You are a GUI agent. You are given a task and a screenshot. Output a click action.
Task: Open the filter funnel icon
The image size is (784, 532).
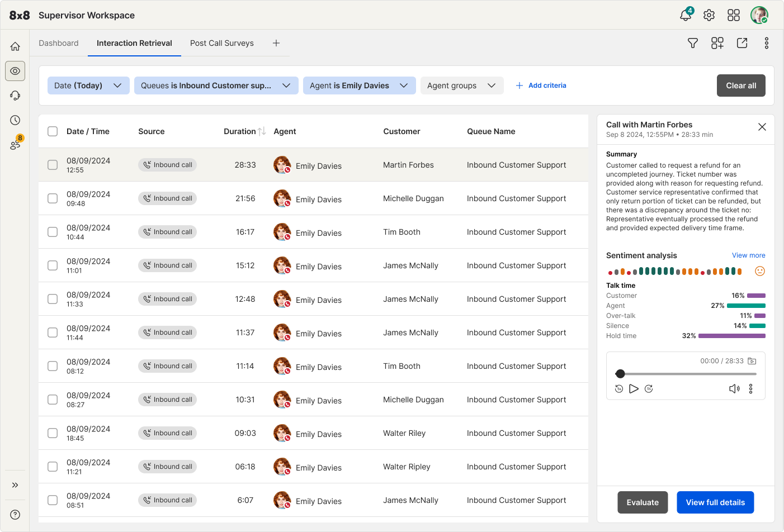(x=692, y=43)
